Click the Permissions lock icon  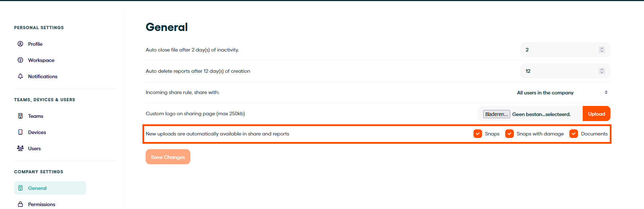pos(20,204)
